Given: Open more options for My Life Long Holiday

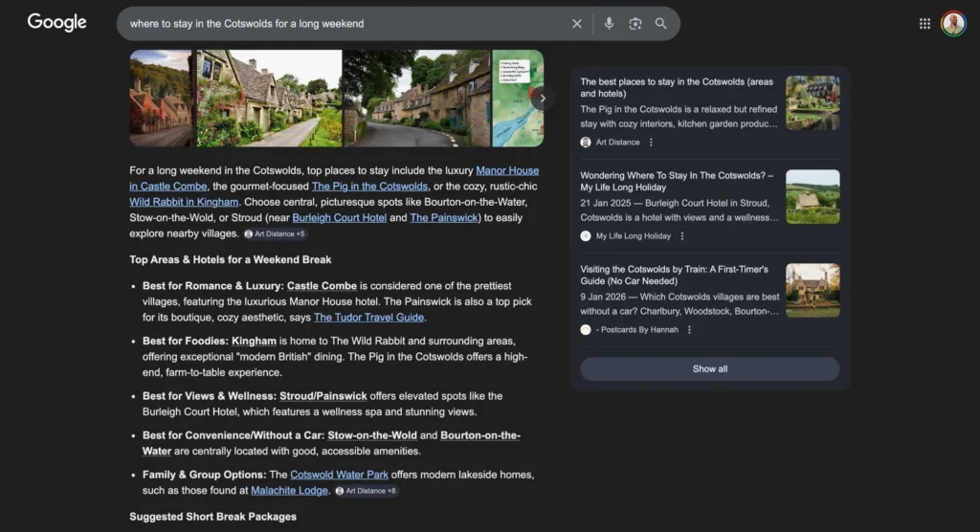Looking at the screenshot, I should coord(682,236).
